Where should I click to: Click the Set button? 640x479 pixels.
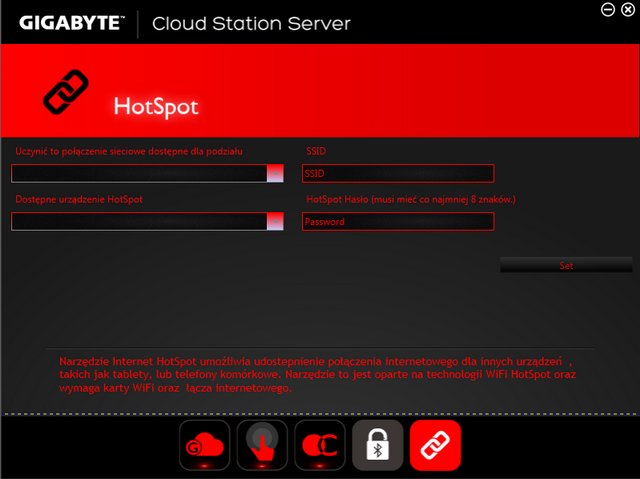566,265
